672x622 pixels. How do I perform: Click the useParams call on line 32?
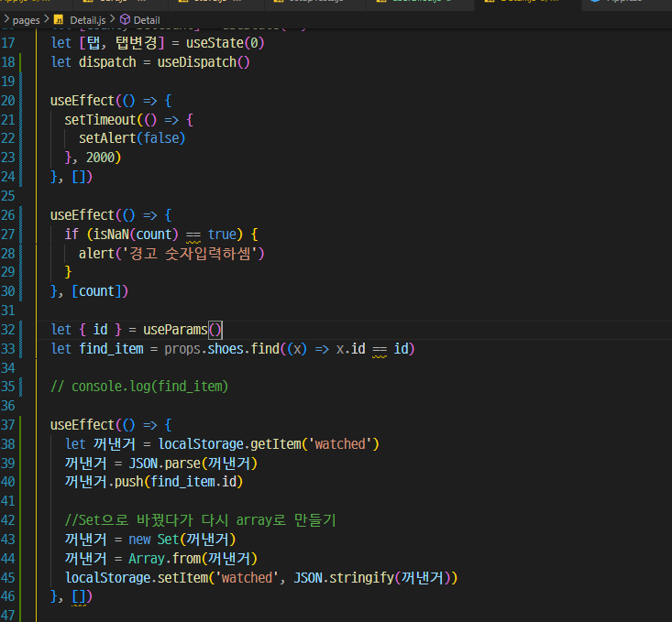click(175, 330)
